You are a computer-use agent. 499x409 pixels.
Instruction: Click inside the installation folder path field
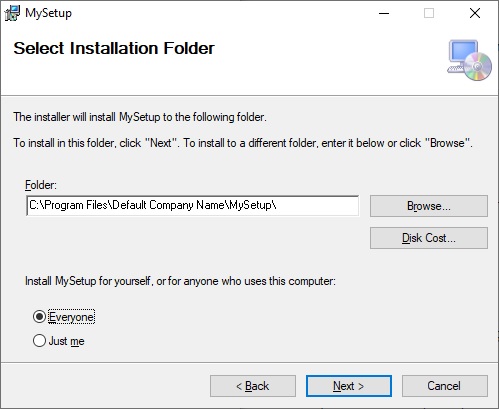tap(193, 206)
